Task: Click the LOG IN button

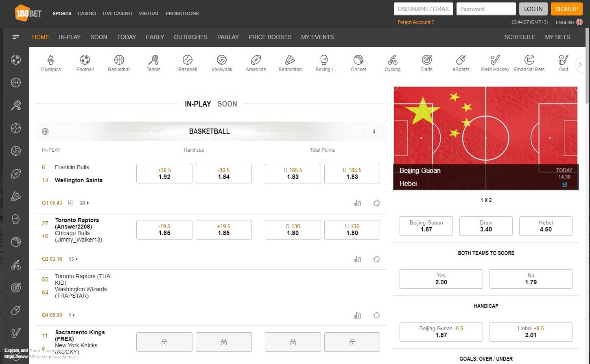Action: tap(533, 9)
